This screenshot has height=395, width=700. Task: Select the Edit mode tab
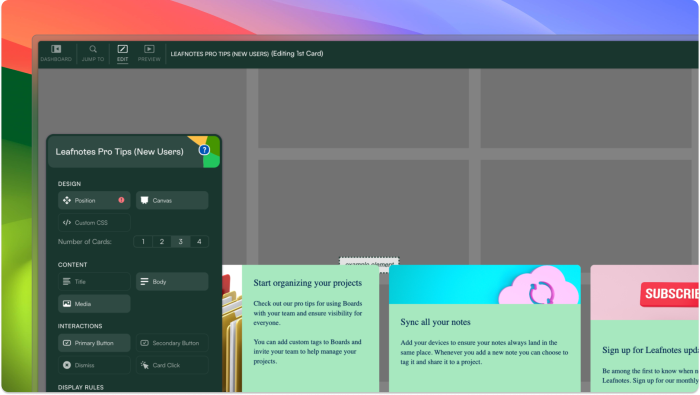(122, 53)
